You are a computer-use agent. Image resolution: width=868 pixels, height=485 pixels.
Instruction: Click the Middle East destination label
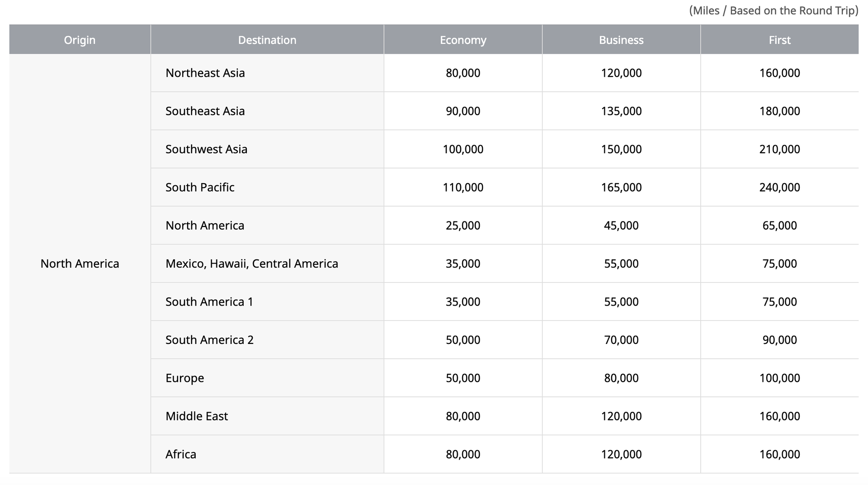click(x=197, y=416)
